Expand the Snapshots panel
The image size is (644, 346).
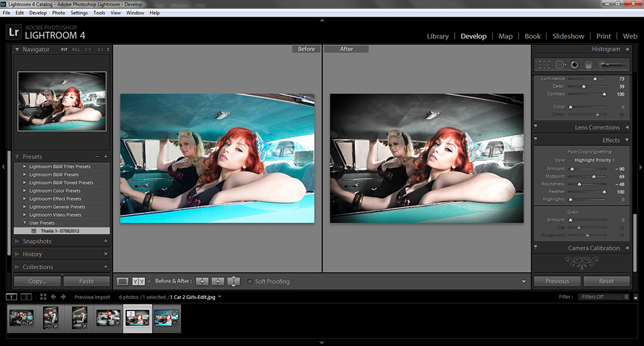pyautogui.click(x=17, y=241)
